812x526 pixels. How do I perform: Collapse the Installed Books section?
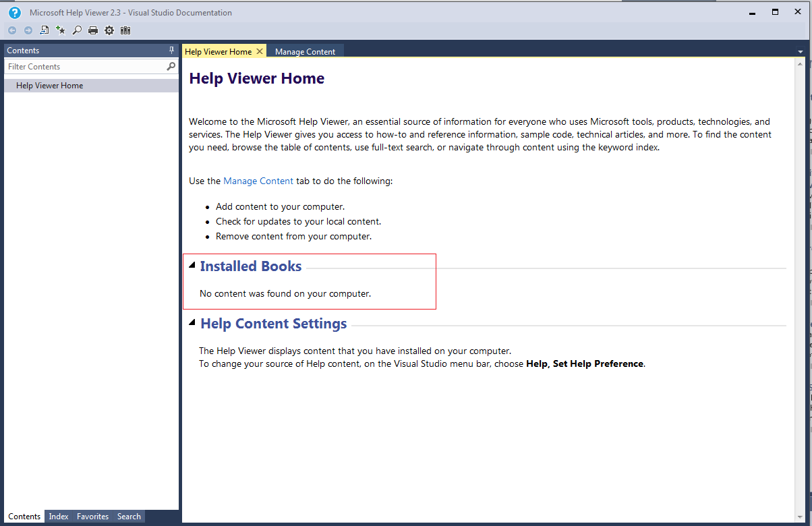click(193, 266)
